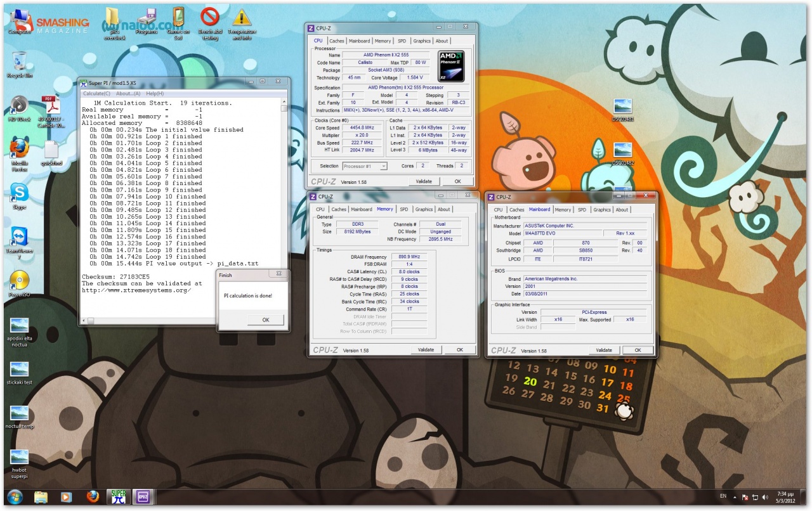Switch to Super PI taskbar button
Screen dimensions: 812x511
pos(119,496)
